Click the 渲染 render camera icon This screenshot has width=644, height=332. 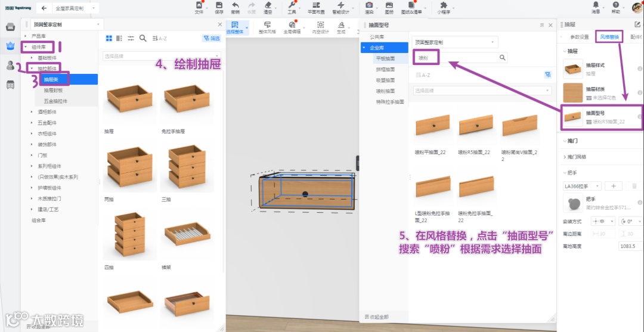(369, 5)
